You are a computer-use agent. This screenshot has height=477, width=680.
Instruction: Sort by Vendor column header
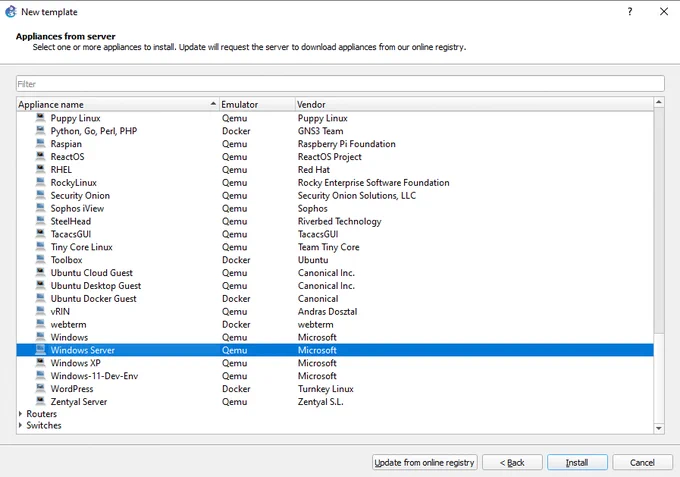[474, 105]
